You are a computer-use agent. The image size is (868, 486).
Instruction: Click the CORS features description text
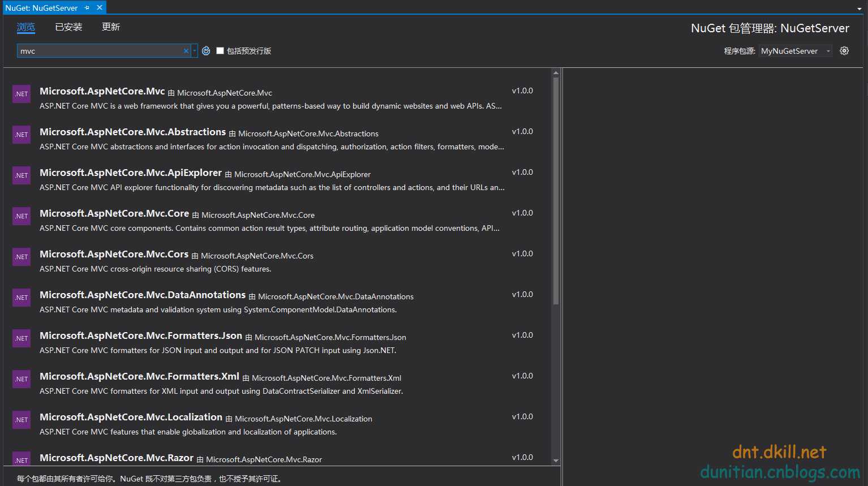click(x=156, y=269)
